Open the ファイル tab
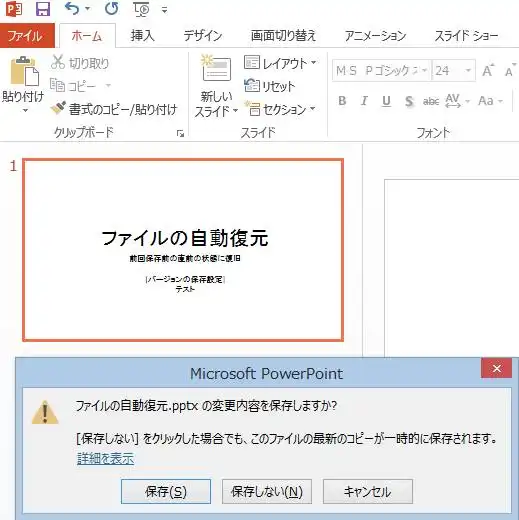519x520 pixels. (x=27, y=35)
